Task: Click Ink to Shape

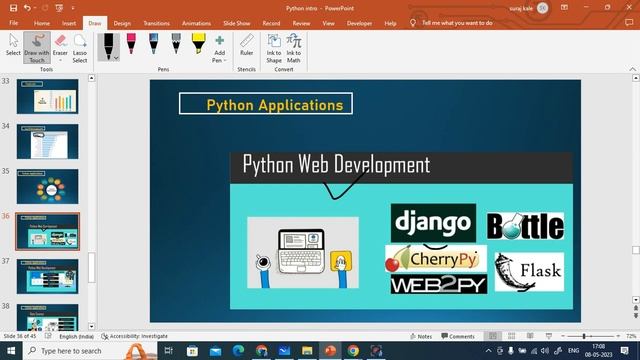Action: (274, 48)
